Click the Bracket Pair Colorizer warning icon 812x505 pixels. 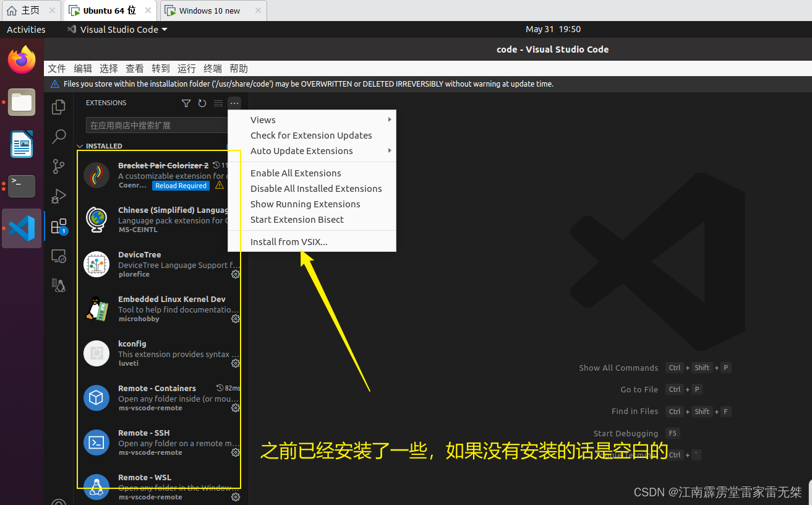pos(219,185)
